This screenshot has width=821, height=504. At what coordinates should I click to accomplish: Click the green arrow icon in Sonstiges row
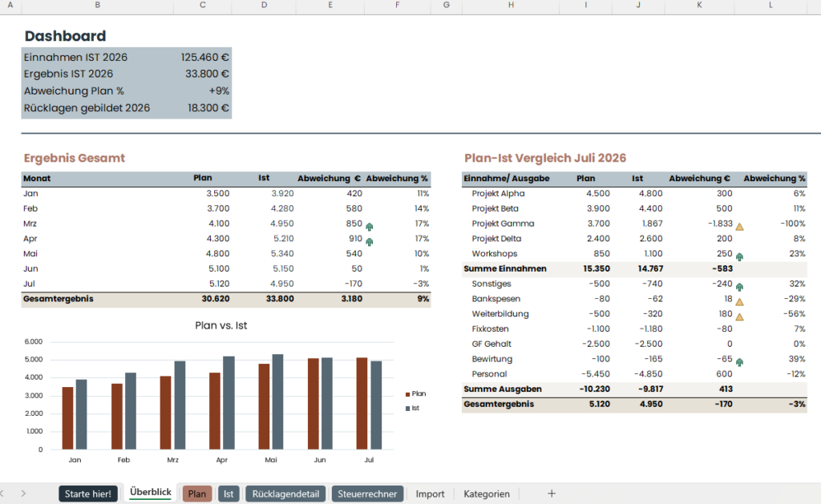[739, 287]
